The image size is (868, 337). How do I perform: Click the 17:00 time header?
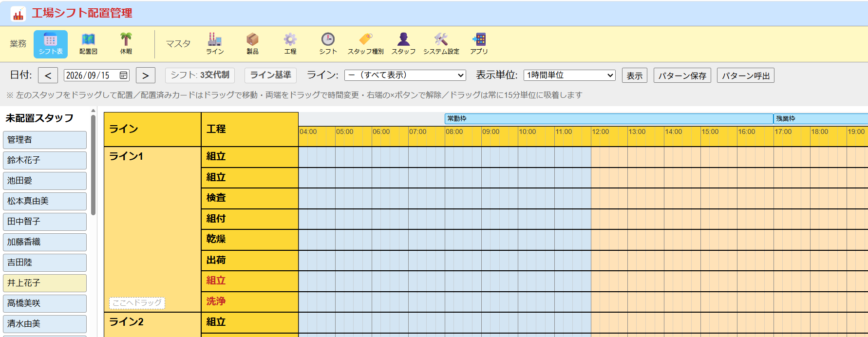click(783, 132)
